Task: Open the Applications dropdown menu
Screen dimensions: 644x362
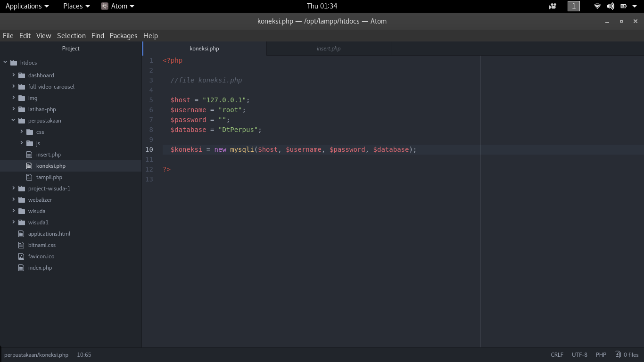Action: click(27, 6)
